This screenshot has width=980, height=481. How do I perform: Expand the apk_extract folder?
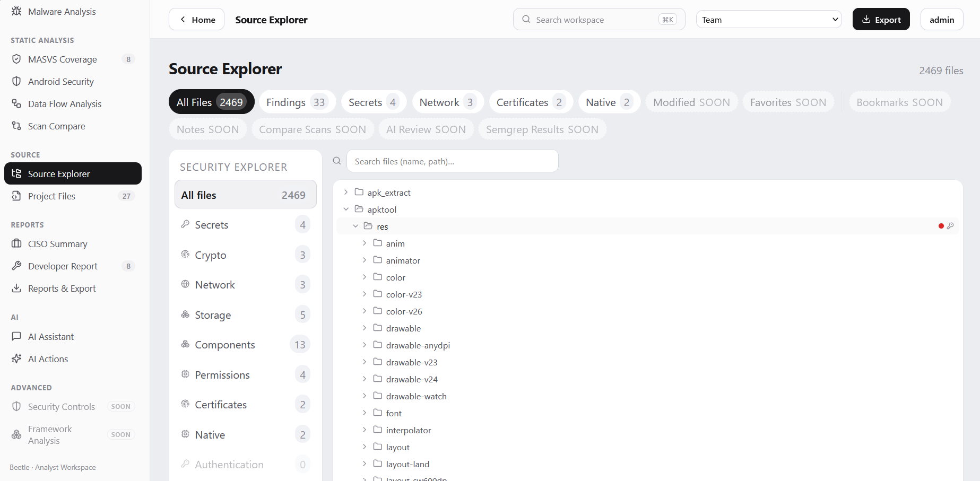346,192
